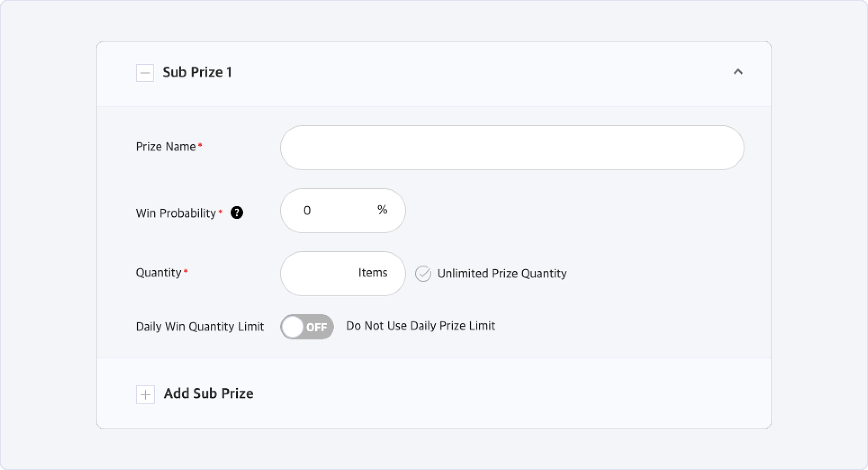Click the Win Probability label
868x470 pixels.
pos(176,213)
